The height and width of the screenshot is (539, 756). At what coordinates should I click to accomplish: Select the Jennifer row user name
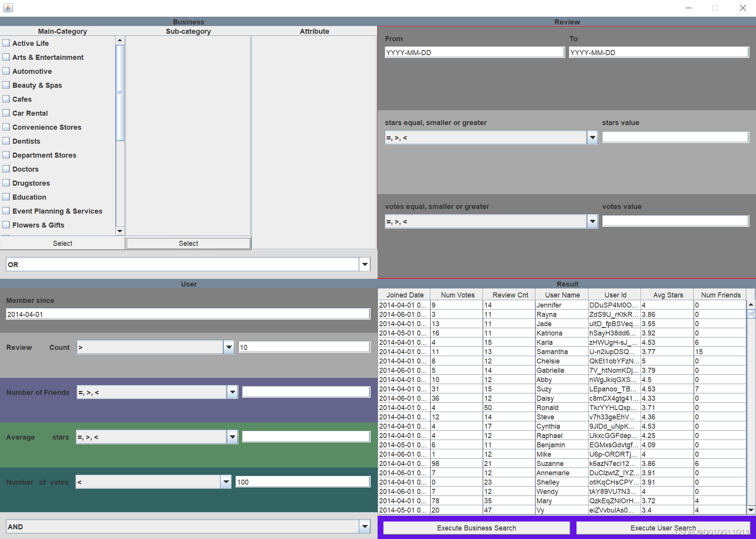(562, 305)
